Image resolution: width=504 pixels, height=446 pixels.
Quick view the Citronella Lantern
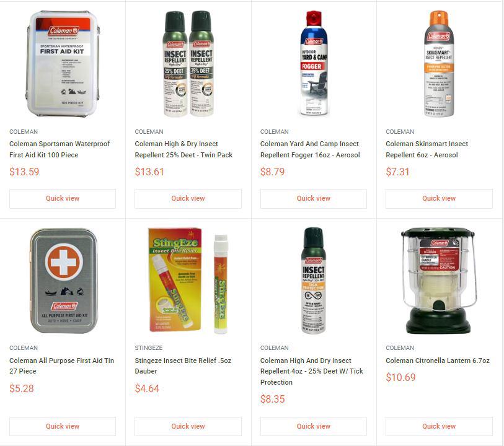[439, 426]
